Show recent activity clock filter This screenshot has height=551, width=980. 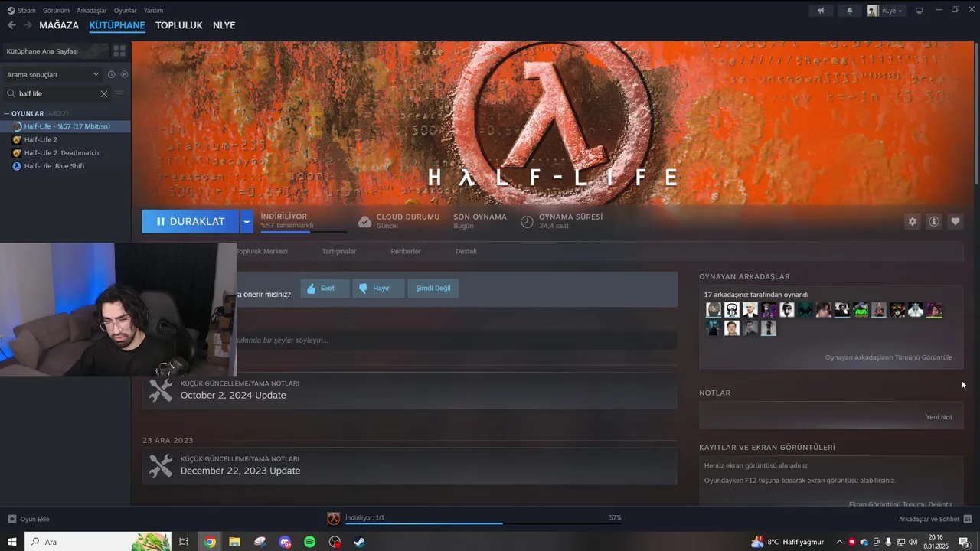pyautogui.click(x=111, y=74)
